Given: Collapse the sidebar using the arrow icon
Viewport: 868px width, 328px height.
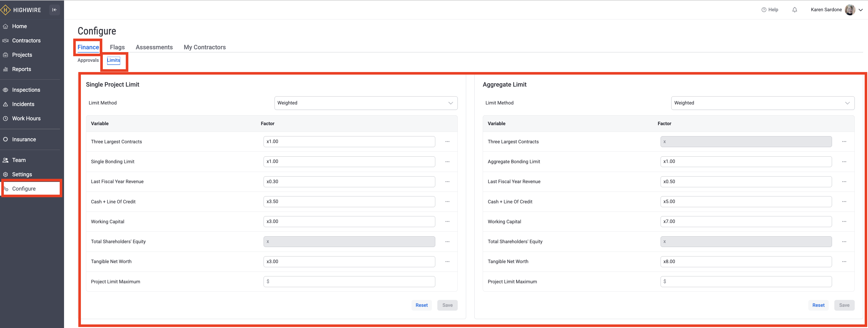Looking at the screenshot, I should [x=54, y=10].
